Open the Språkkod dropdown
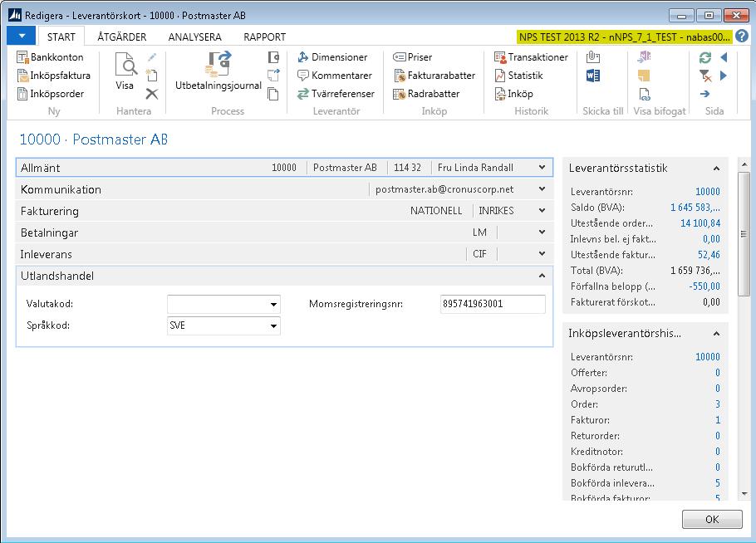 tap(273, 325)
